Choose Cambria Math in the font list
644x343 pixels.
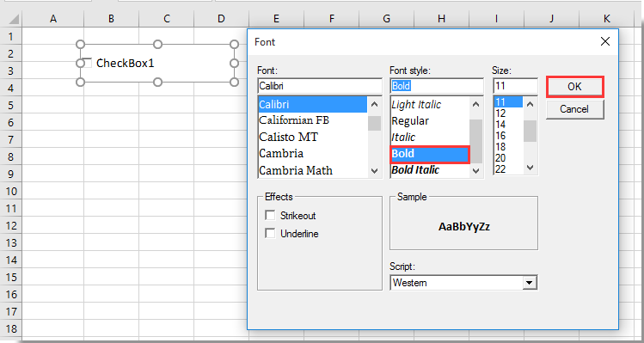(x=296, y=170)
